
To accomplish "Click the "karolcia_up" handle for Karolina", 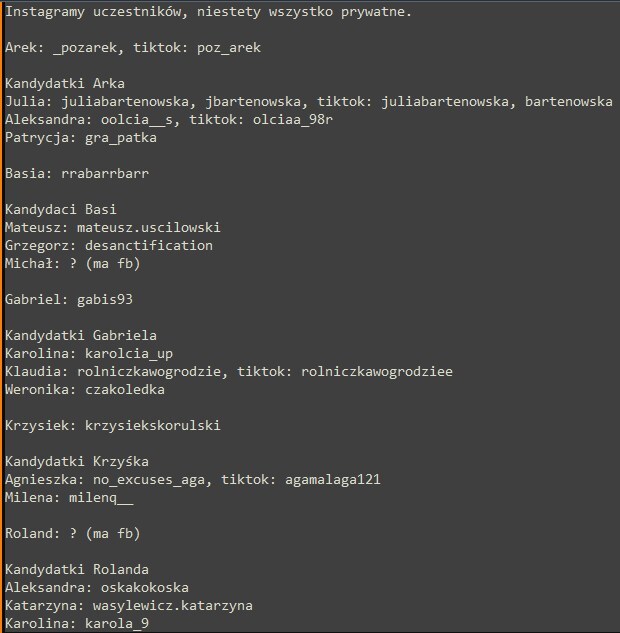I will point(129,354).
